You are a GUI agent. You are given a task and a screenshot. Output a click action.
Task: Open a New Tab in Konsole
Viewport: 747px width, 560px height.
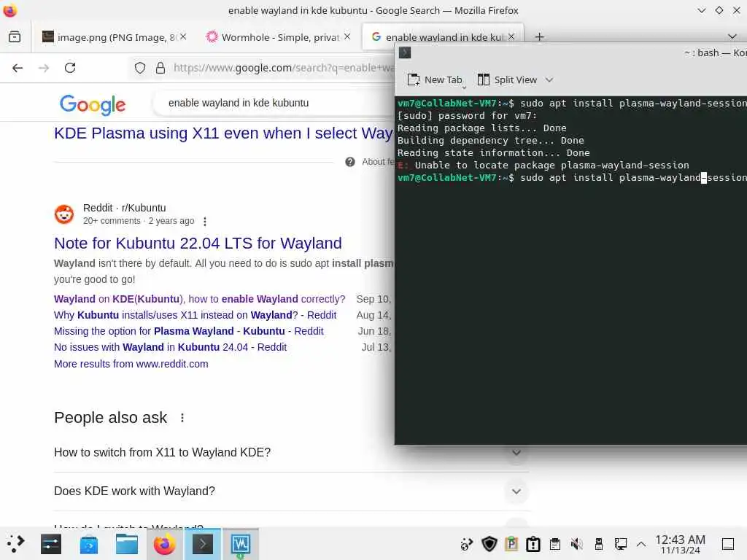[x=435, y=80]
